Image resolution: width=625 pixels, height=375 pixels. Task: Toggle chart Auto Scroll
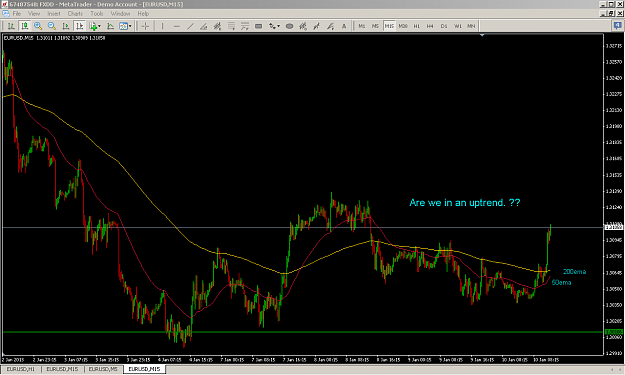coord(66,26)
